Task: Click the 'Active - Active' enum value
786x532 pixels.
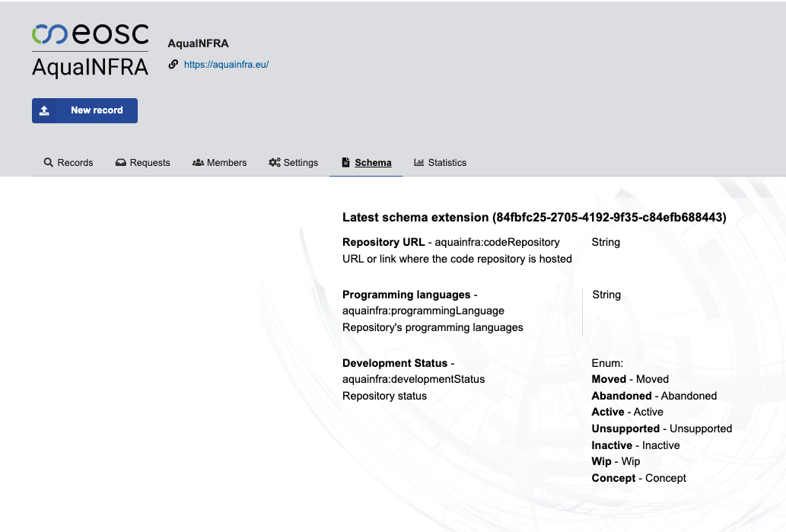Action: tap(627, 412)
